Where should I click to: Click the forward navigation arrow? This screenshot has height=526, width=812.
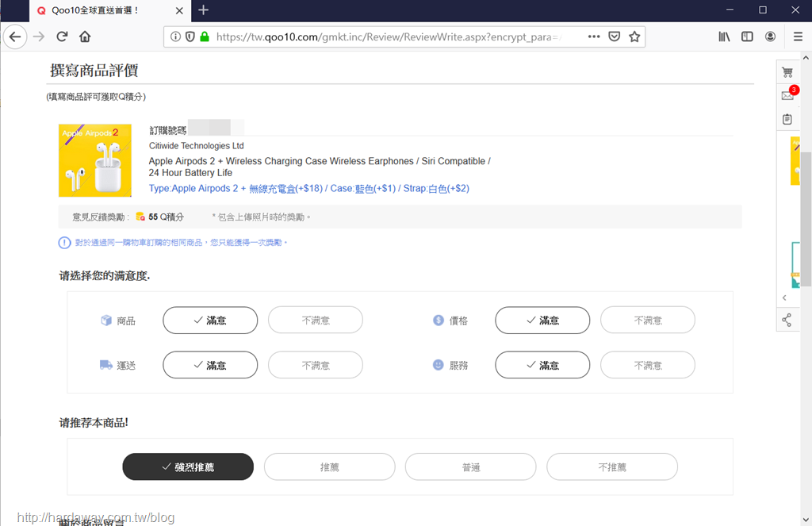pyautogui.click(x=39, y=36)
